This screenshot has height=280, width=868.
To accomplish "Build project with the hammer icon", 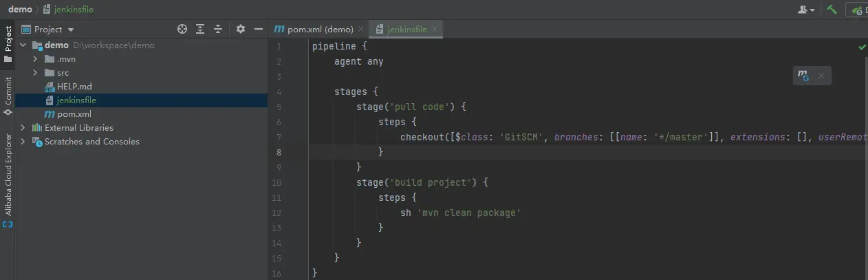I will click(832, 10).
